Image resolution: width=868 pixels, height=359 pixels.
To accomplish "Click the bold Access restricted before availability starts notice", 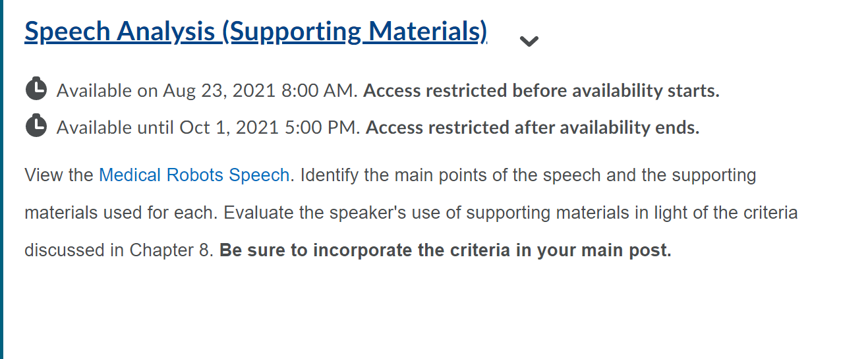I will [x=541, y=91].
